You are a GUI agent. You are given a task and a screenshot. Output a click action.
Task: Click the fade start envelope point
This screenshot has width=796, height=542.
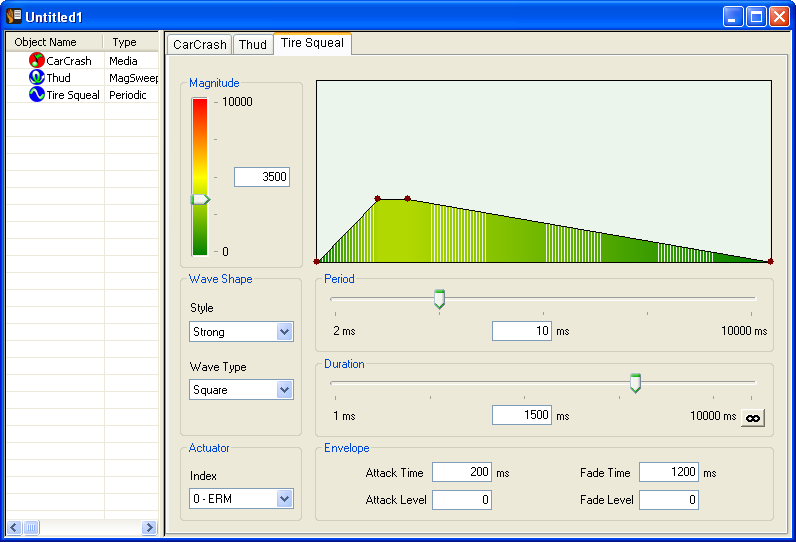point(407,198)
